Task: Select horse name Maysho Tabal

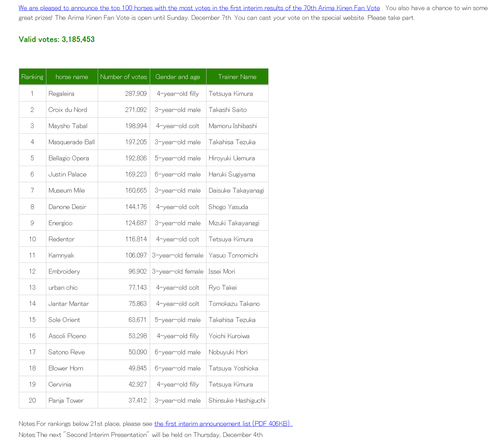Action: [68, 126]
